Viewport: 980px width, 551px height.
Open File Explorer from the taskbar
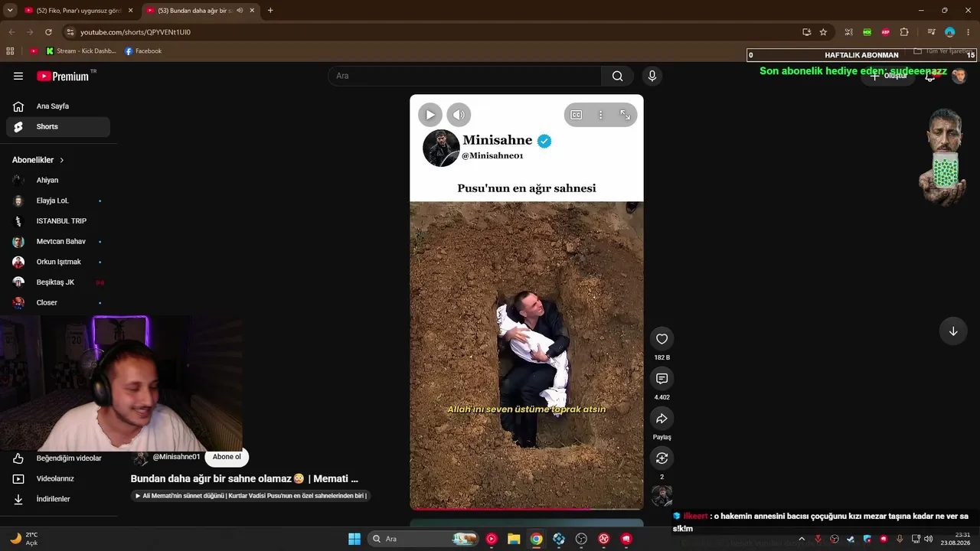[514, 539]
